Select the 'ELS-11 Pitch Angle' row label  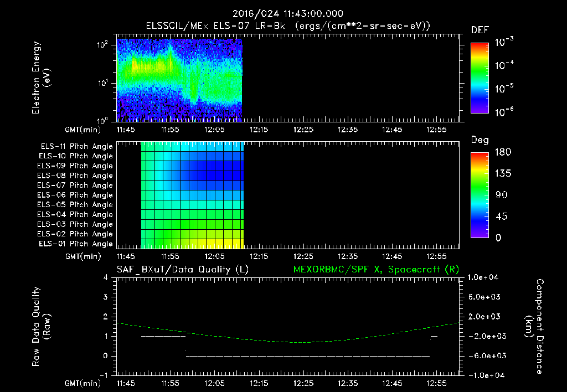coord(76,147)
